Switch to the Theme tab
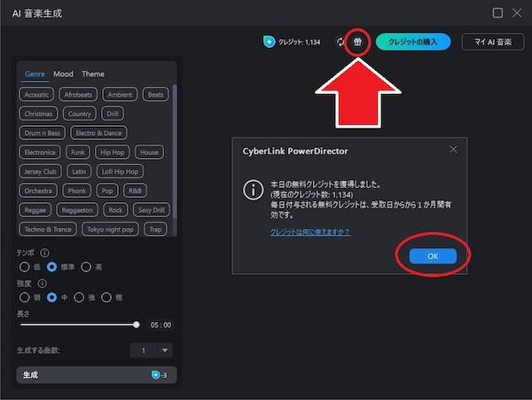The height and width of the screenshot is (400, 532). 93,74
